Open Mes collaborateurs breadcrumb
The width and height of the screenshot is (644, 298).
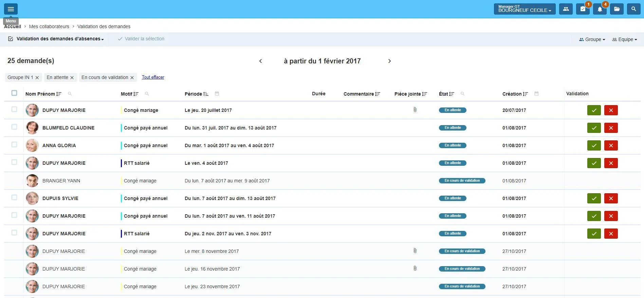pyautogui.click(x=49, y=26)
